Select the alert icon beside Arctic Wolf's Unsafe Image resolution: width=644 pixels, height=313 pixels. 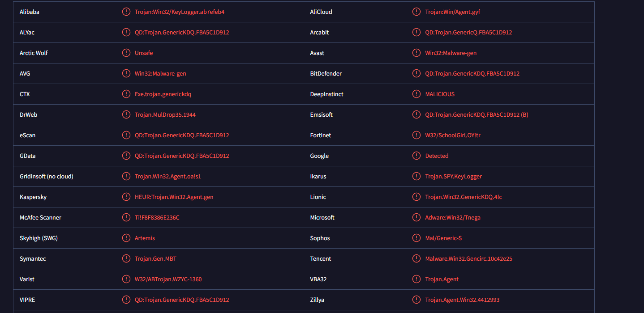point(126,53)
